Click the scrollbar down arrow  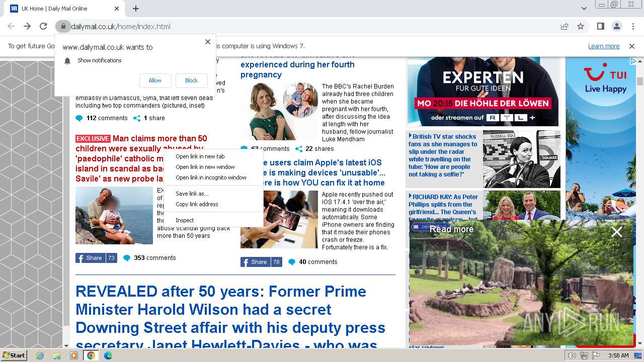coord(640,344)
